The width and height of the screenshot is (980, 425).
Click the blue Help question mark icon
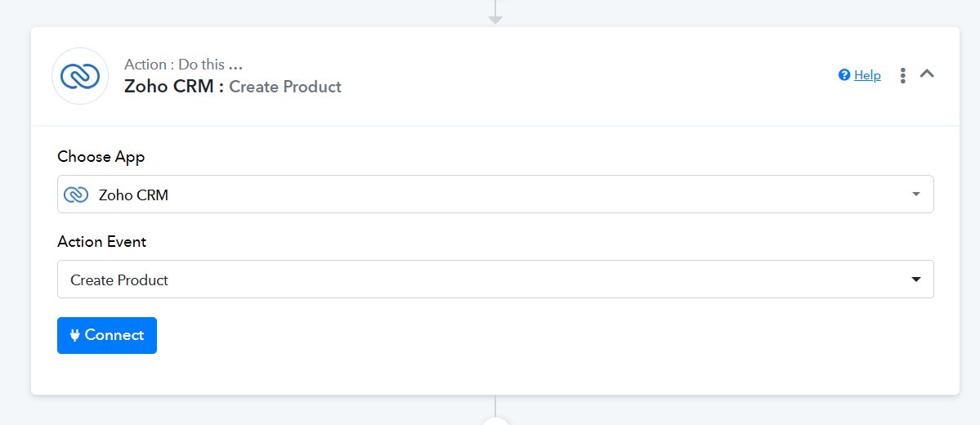click(844, 75)
